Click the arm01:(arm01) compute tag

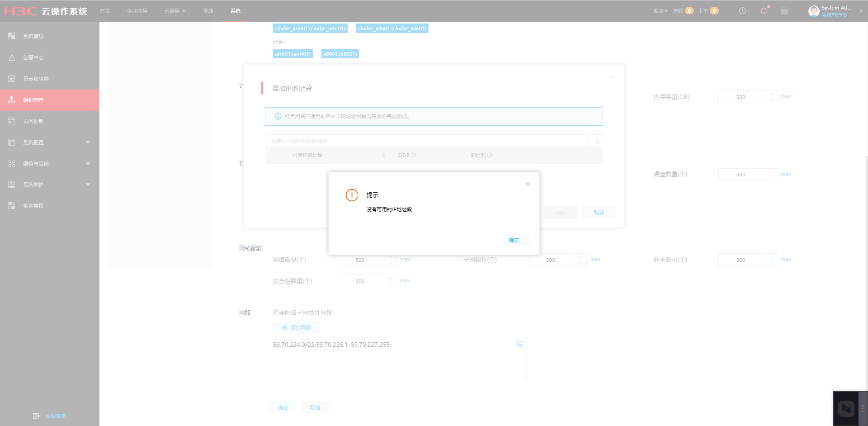(x=293, y=54)
